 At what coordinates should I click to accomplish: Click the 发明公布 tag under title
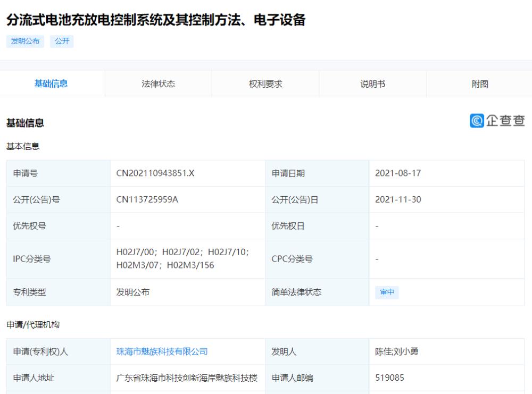tap(25, 41)
